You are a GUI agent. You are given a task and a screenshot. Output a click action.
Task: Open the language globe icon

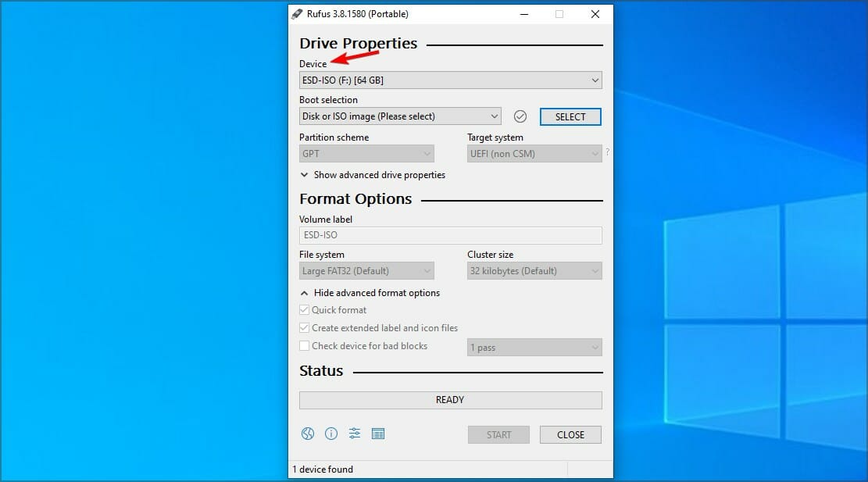pos(308,434)
